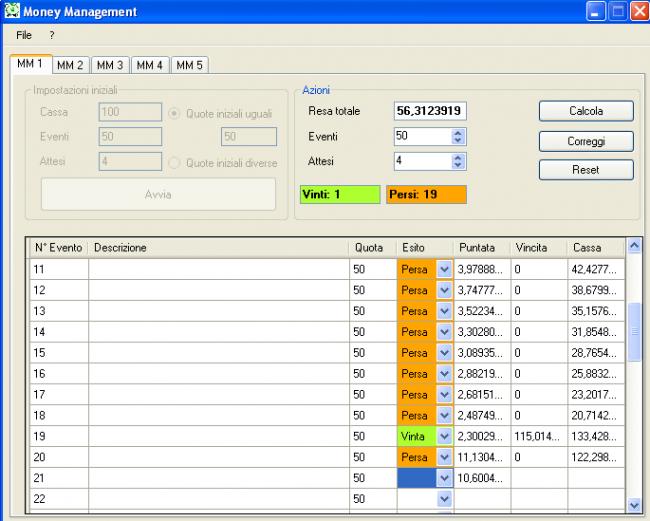This screenshot has width=650, height=521.
Task: Open Esito dropdown for event 20
Action: click(444, 457)
